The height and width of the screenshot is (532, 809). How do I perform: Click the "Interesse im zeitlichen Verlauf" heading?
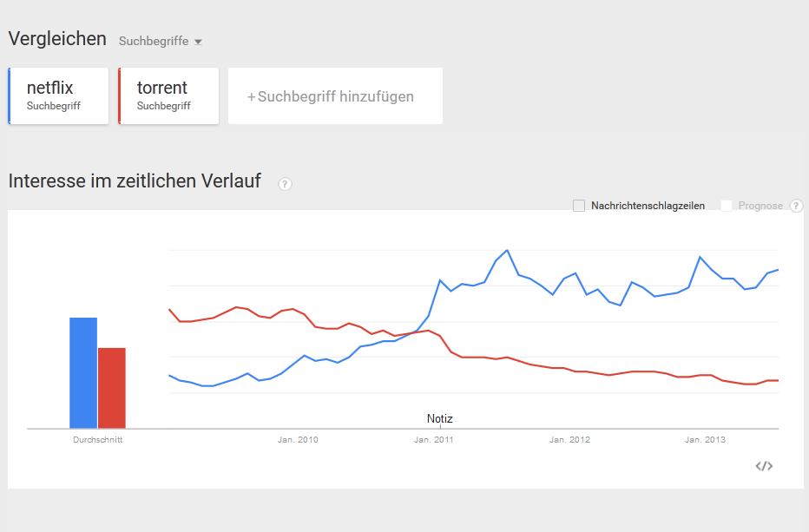coord(135,181)
